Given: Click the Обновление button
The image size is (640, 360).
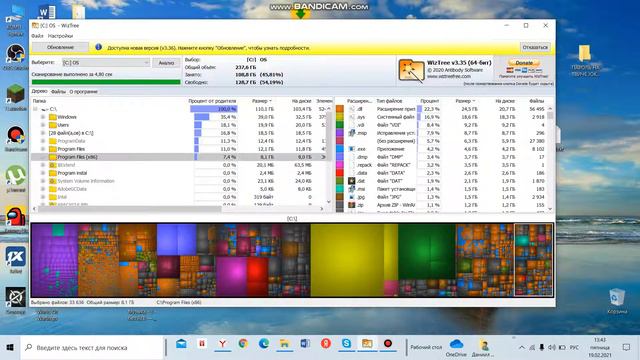Looking at the screenshot, I should [60, 47].
